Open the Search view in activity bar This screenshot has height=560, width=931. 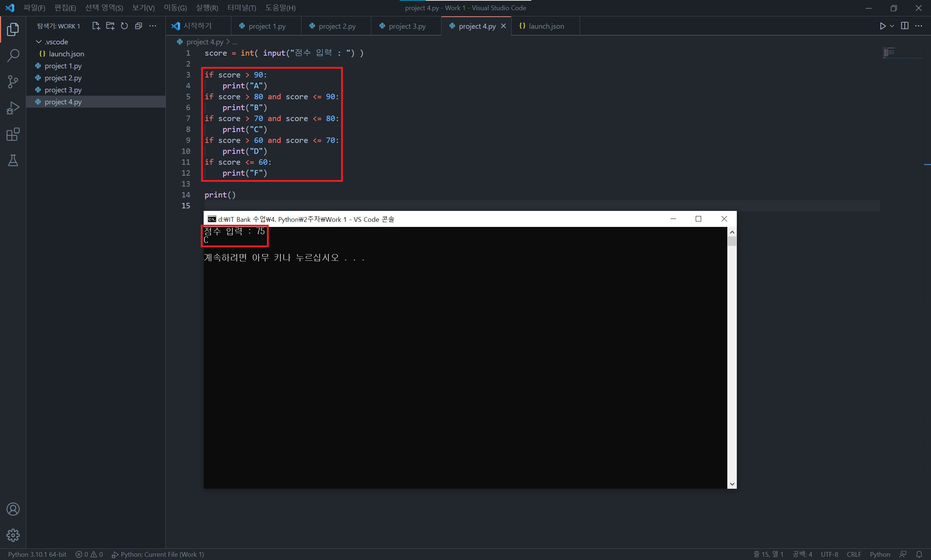pos(13,56)
